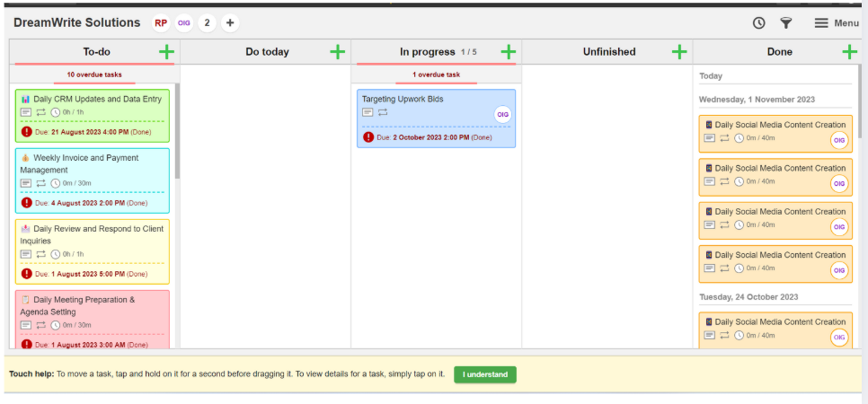Viewport: 868px width, 404px height.
Task: Add a task to the Do today column
Action: (337, 52)
